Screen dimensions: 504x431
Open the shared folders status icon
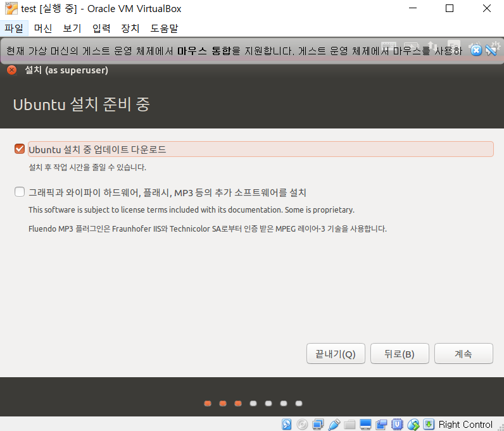click(350, 424)
